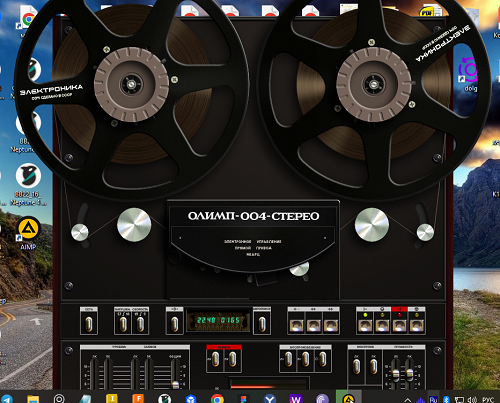Viewport: 500px width, 403px height.
Task: Toggle the ЗАПИСЬ left channel switch
Action: pos(216,359)
